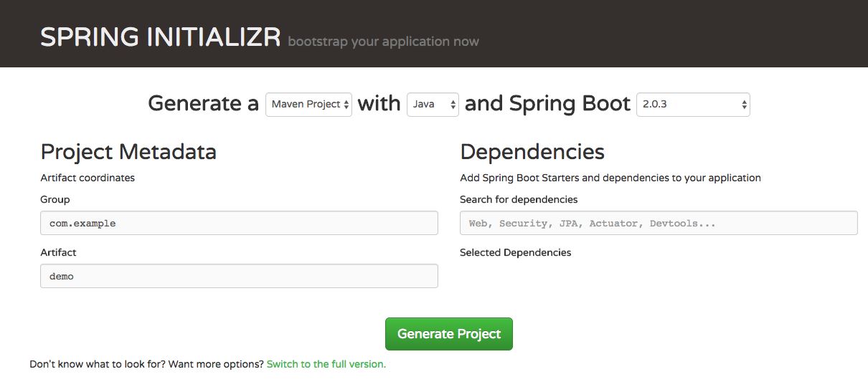Click the Artifact field containing demo
This screenshot has width=868, height=387.
click(239, 277)
